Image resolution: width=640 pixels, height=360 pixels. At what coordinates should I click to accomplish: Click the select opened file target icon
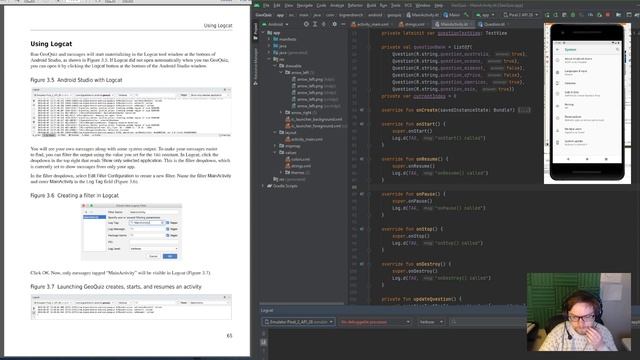tap(306, 24)
